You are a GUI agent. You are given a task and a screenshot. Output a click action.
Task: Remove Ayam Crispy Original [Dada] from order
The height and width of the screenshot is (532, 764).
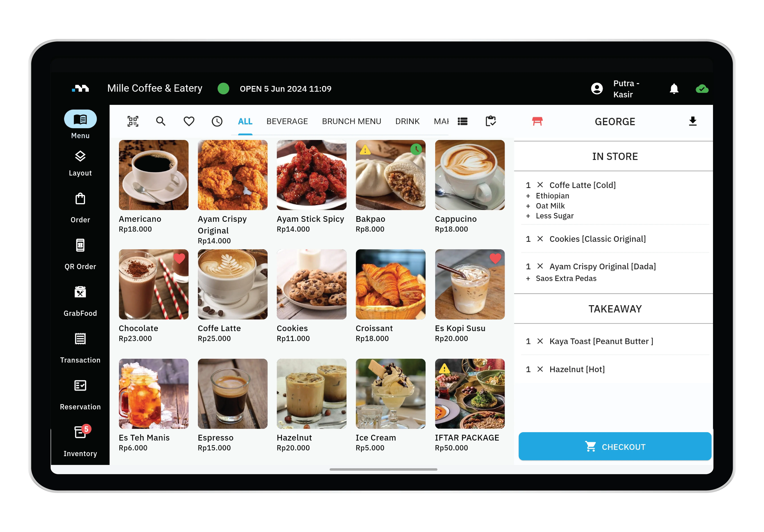click(x=540, y=266)
